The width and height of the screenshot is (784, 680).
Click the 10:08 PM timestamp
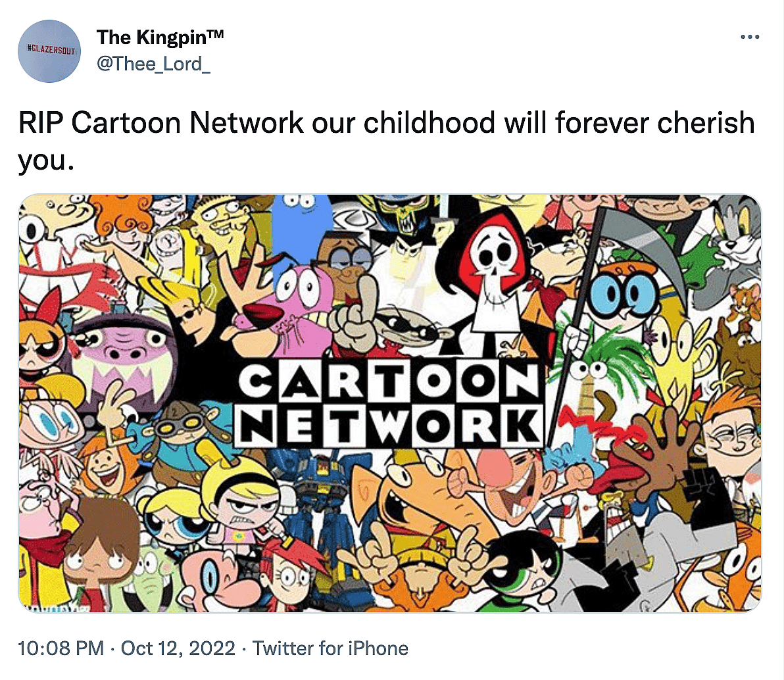tap(61, 648)
